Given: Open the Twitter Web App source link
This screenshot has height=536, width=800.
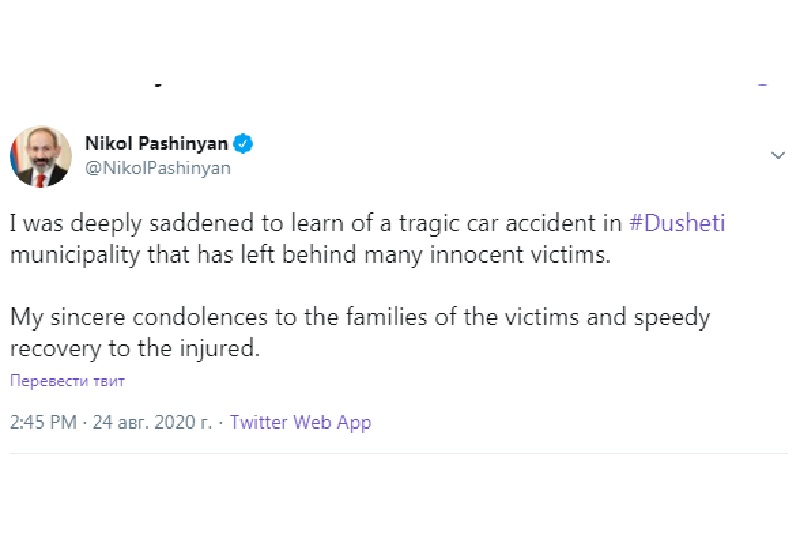Looking at the screenshot, I should 300,423.
